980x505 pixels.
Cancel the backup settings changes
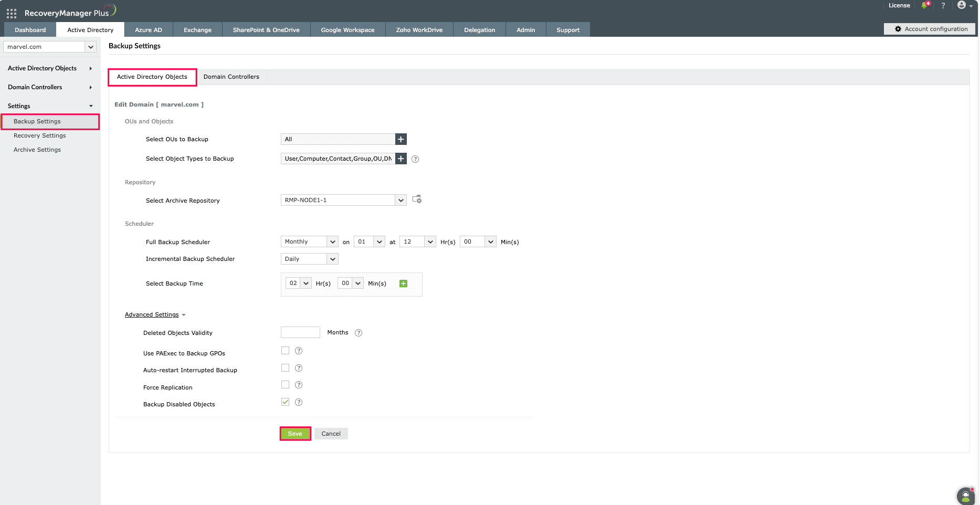[331, 434]
